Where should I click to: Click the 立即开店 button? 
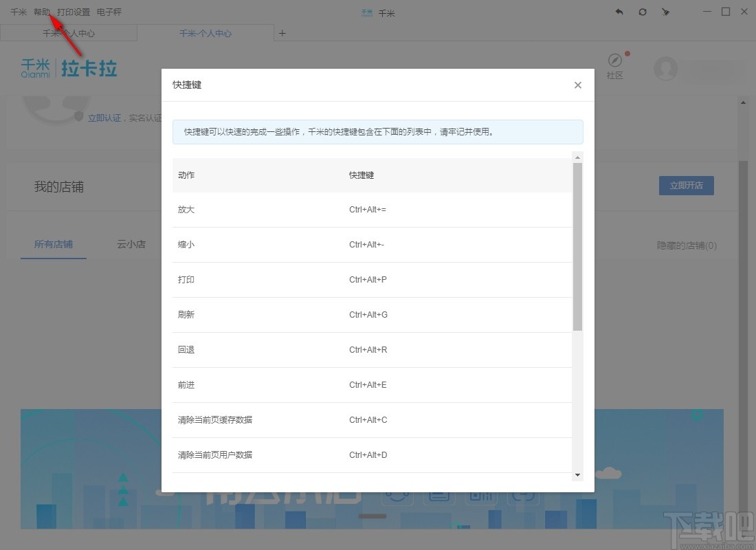pos(686,185)
